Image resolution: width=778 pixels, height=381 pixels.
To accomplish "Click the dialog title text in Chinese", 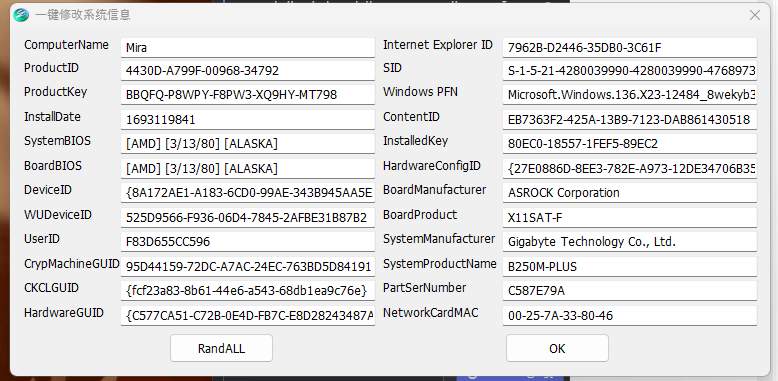I will [x=83, y=15].
